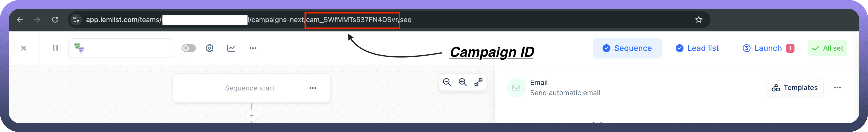Toggle the campaign pause switch
Image resolution: width=868 pixels, height=132 pixels.
(189, 48)
